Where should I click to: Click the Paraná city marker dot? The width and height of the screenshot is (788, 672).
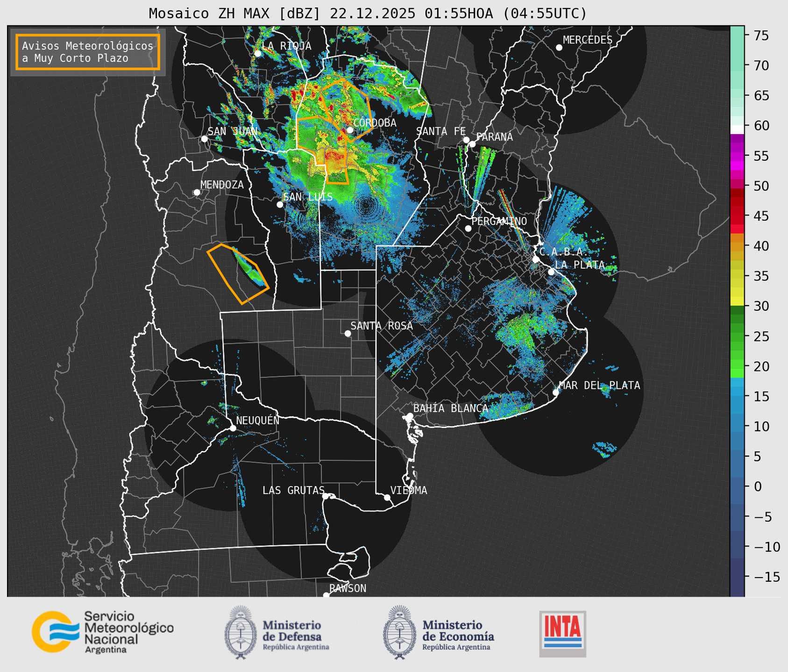pos(472,144)
